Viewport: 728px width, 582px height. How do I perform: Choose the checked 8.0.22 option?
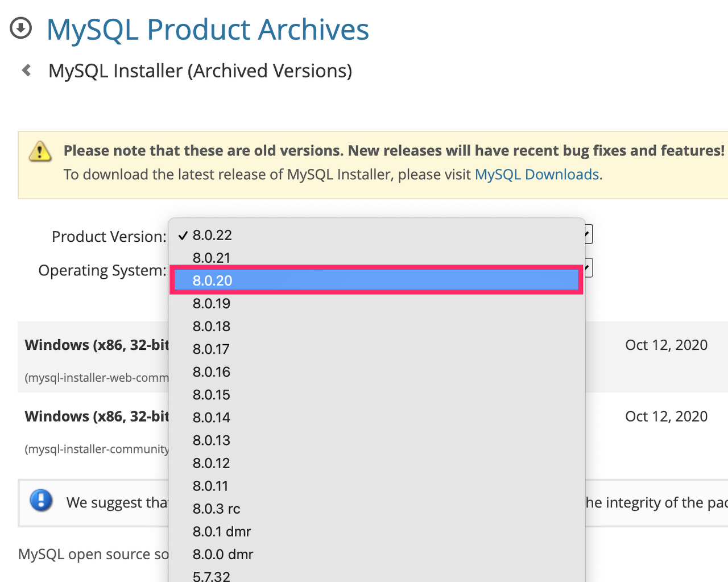212,235
